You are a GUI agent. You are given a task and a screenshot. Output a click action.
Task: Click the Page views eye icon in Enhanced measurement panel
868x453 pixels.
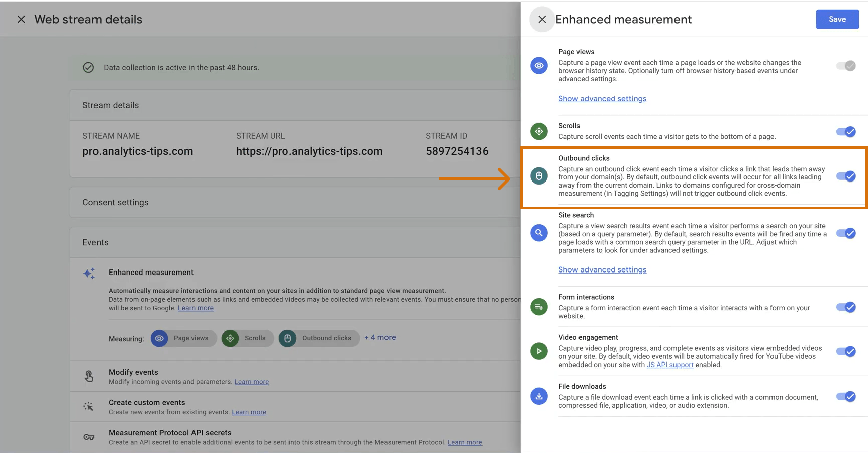(x=539, y=66)
